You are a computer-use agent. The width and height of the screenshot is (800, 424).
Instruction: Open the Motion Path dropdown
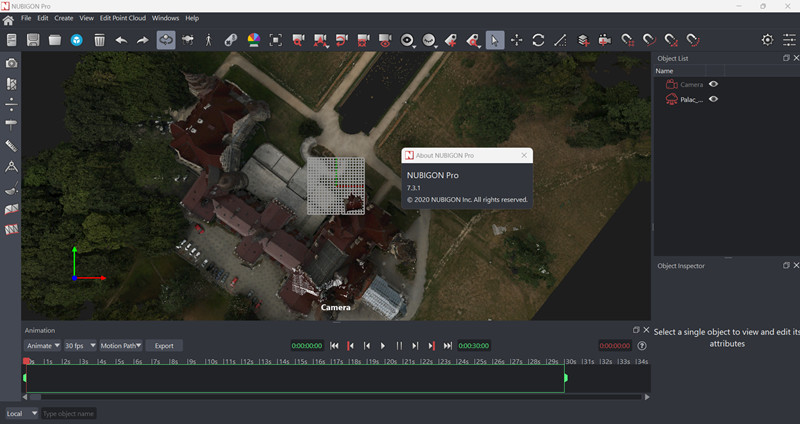pos(121,346)
